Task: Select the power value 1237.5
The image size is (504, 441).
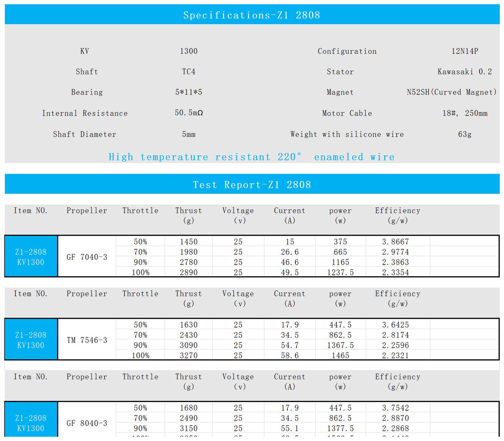Action: (x=340, y=272)
